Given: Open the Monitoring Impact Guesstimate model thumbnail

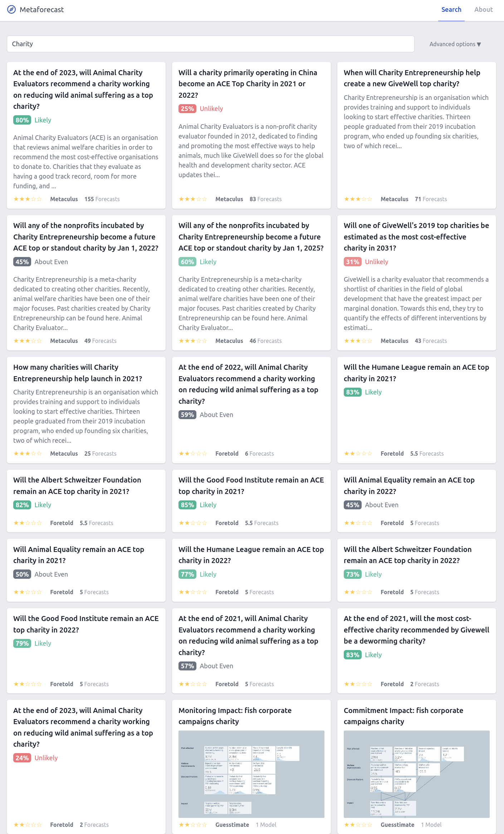Looking at the screenshot, I should click(251, 774).
